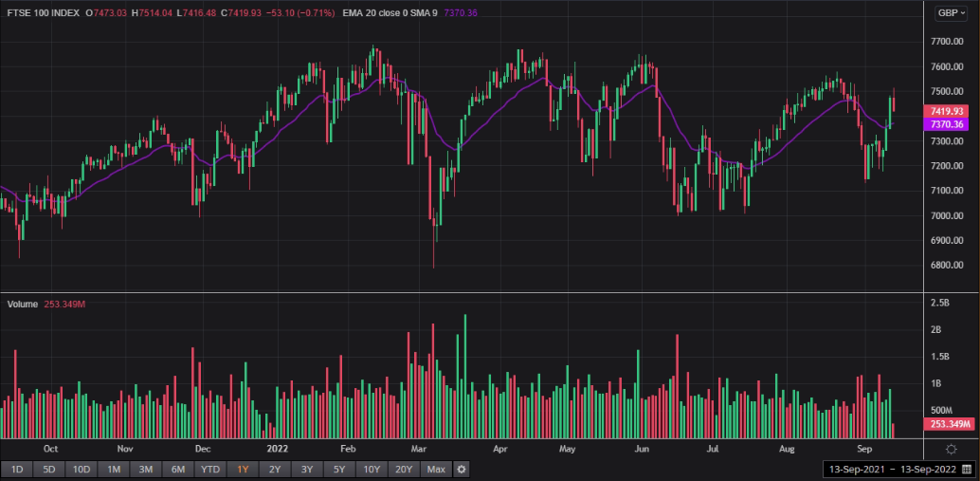Select the 3M time range
980x481 pixels.
[146, 469]
